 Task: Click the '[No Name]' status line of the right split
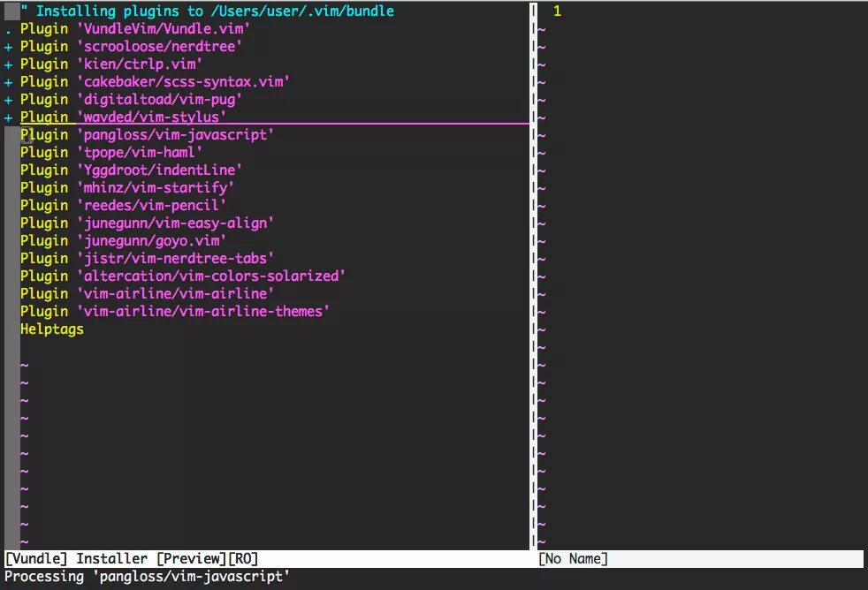700,559
